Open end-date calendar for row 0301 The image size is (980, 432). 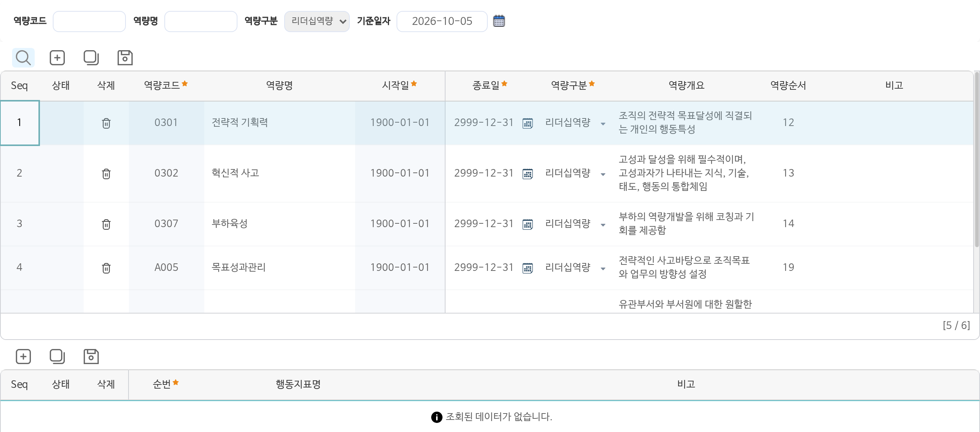point(527,123)
